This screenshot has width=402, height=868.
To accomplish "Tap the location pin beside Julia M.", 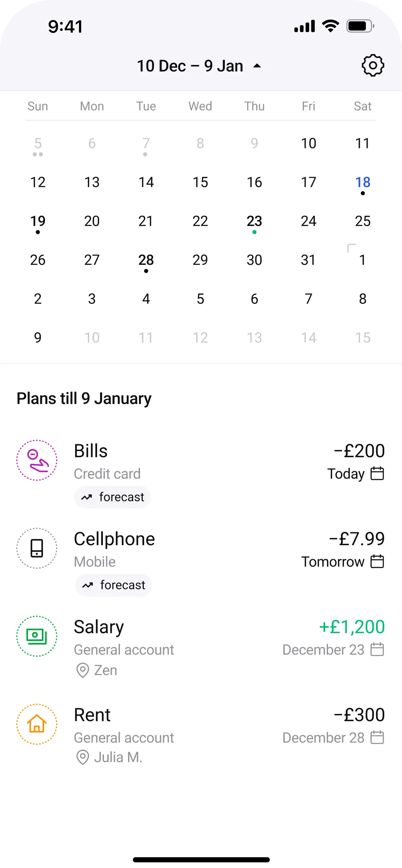I will (x=82, y=757).
